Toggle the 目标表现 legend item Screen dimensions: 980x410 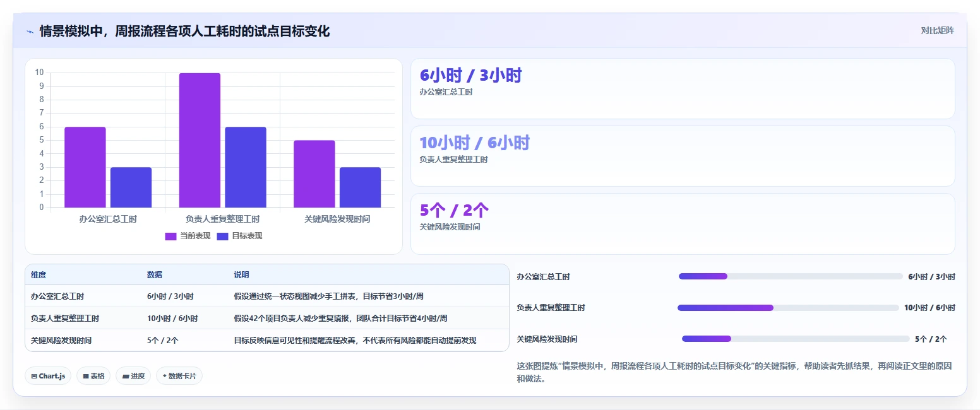pyautogui.click(x=239, y=236)
